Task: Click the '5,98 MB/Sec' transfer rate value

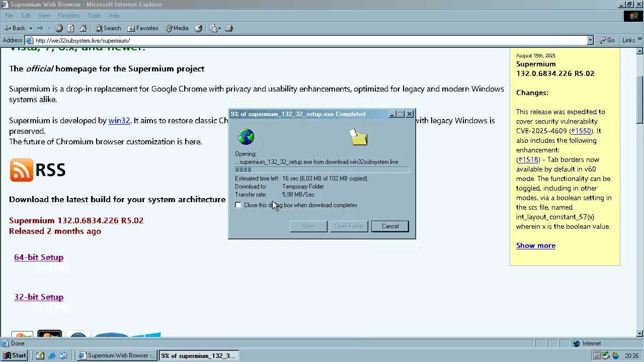Action: (x=298, y=195)
